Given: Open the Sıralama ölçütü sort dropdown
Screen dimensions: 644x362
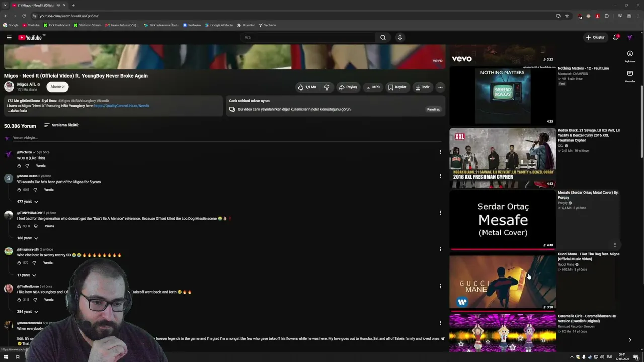Looking at the screenshot, I should pyautogui.click(x=62, y=125).
